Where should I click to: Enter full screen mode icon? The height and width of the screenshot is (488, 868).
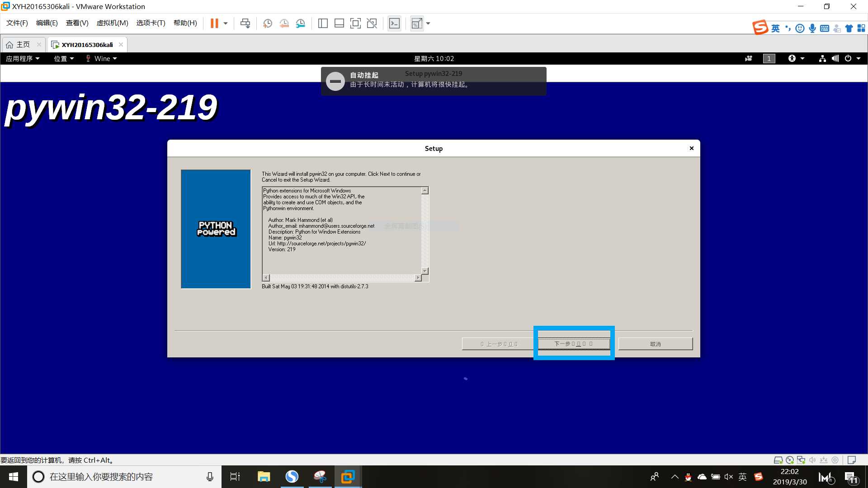[355, 23]
